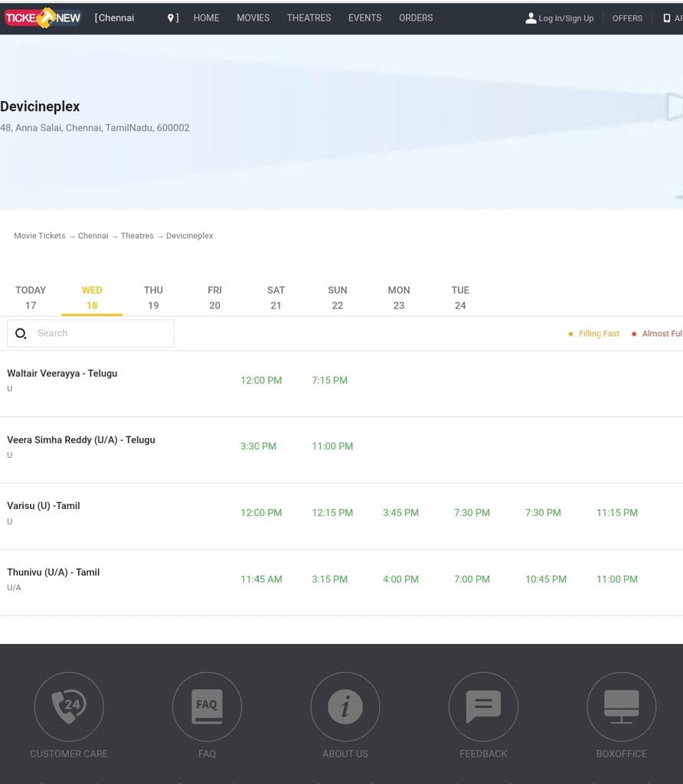Click Log In/Sign Up

click(x=566, y=18)
